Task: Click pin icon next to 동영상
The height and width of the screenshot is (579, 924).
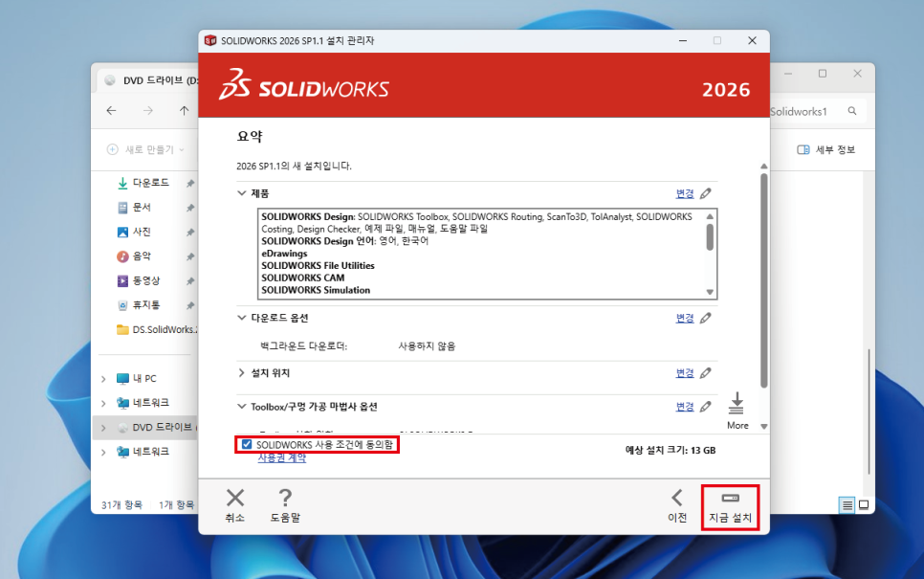Action: pyautogui.click(x=190, y=281)
